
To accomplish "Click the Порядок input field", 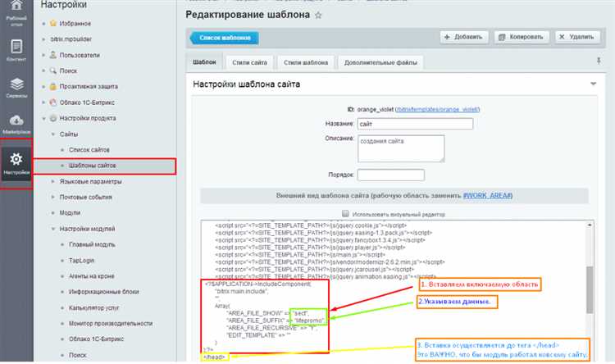I will [x=390, y=175].
